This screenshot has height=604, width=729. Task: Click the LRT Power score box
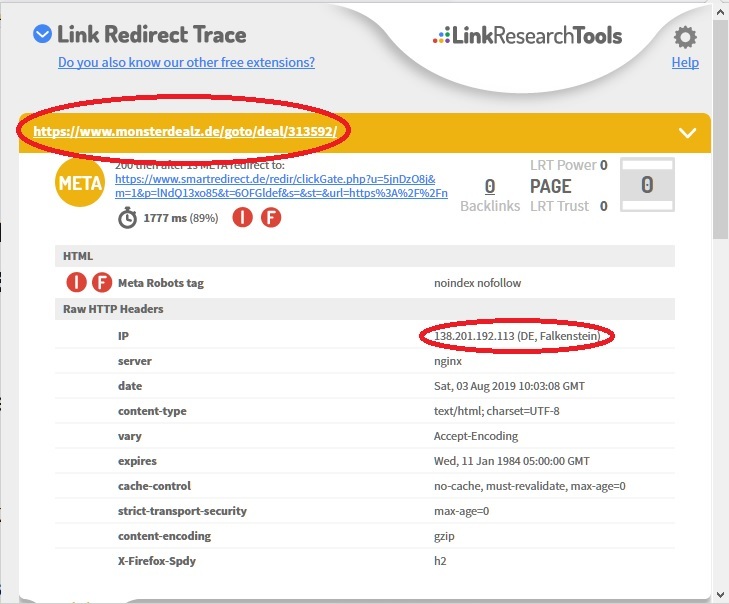pos(647,186)
